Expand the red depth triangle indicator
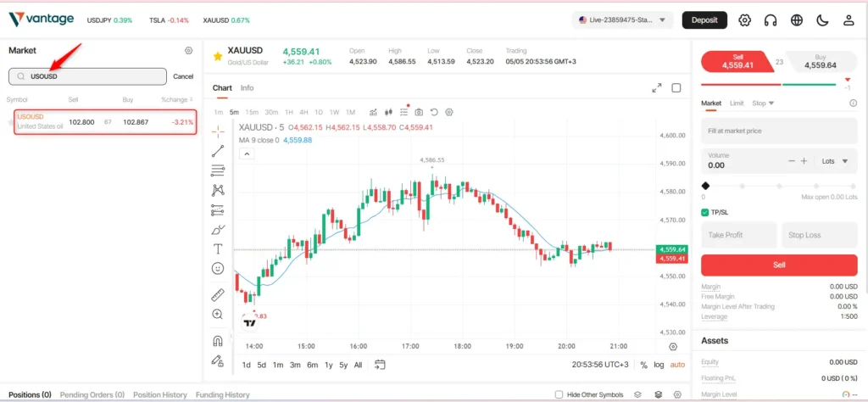The width and height of the screenshot is (868, 402). point(848,81)
